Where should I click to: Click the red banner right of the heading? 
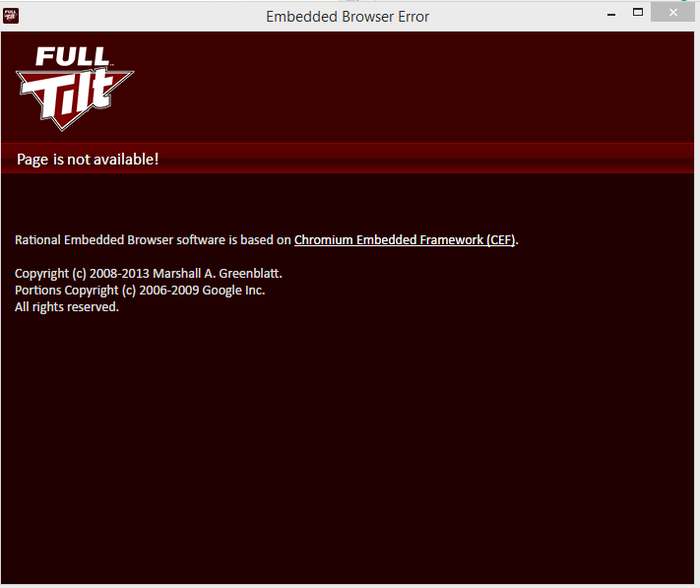pos(424,158)
